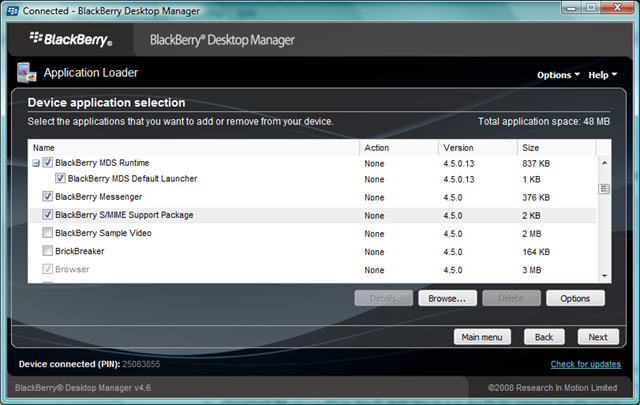Click the Options button below list
The width and height of the screenshot is (640, 405).
(x=575, y=298)
